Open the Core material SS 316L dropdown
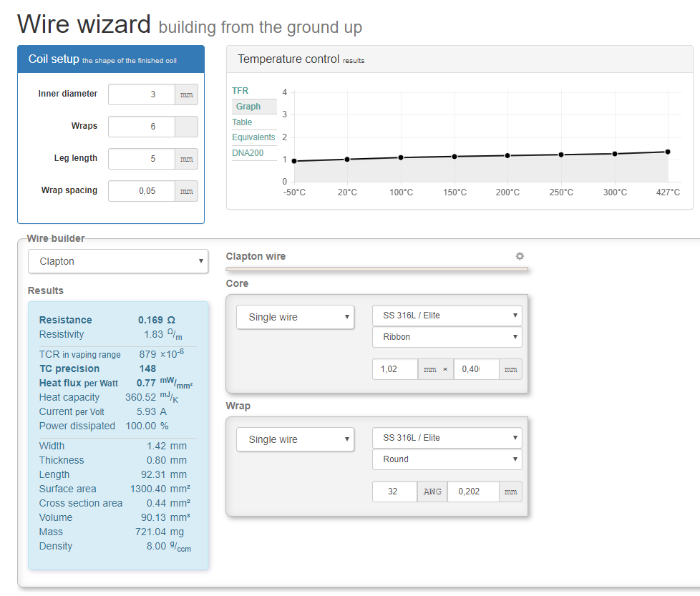 [447, 316]
